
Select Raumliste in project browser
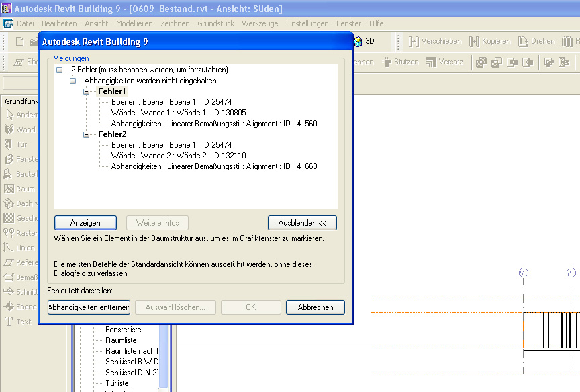pyautogui.click(x=121, y=340)
